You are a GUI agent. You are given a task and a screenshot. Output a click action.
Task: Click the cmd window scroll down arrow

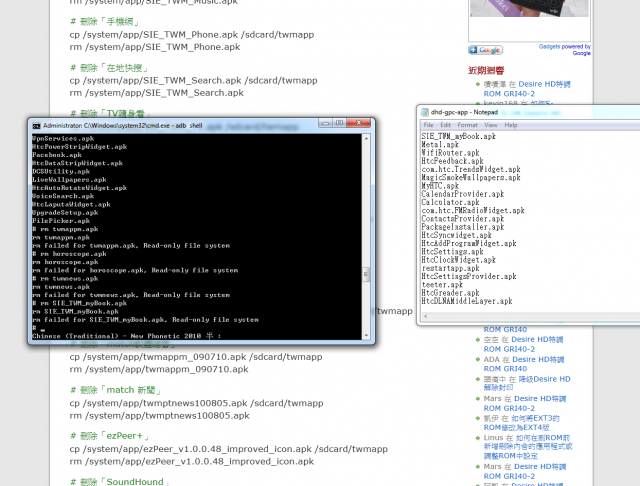(366, 335)
